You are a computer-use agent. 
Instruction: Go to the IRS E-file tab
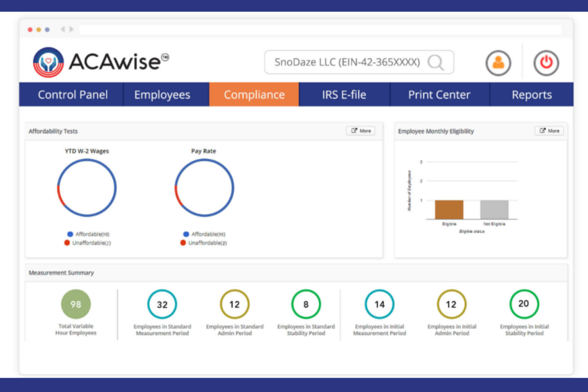[x=344, y=95]
